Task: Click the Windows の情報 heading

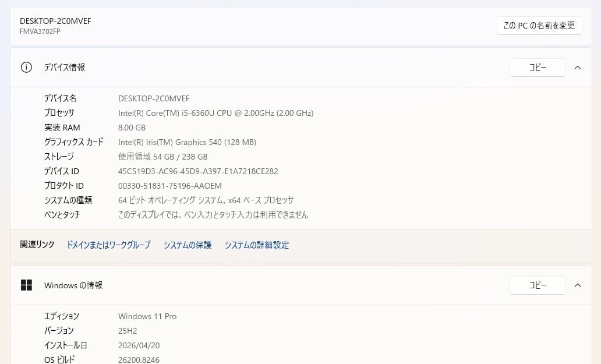Action: pyautogui.click(x=73, y=285)
